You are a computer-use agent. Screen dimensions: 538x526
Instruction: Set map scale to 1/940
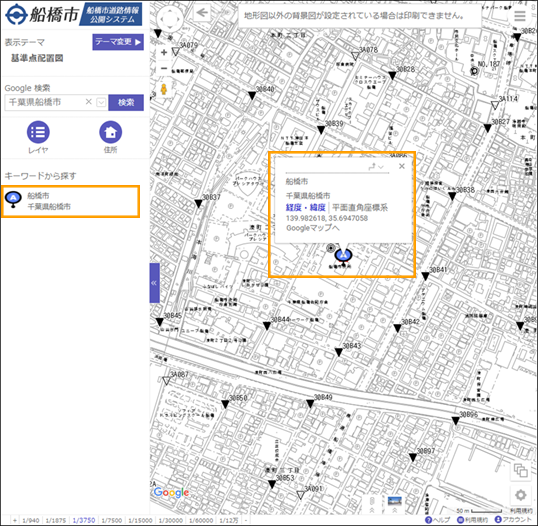point(31,520)
